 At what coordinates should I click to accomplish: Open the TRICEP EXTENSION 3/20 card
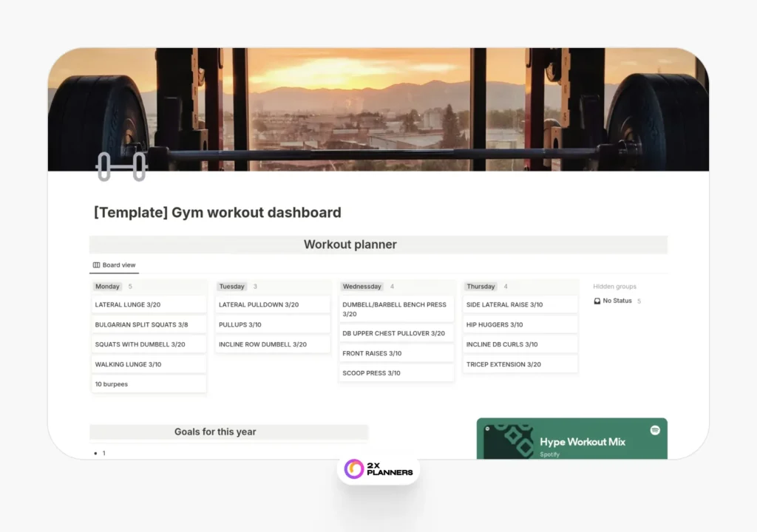pos(520,364)
